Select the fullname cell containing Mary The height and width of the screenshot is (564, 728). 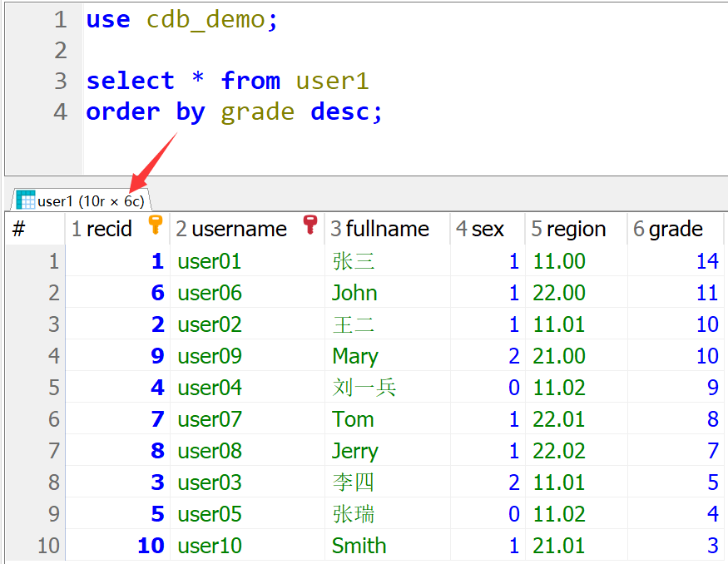[355, 356]
